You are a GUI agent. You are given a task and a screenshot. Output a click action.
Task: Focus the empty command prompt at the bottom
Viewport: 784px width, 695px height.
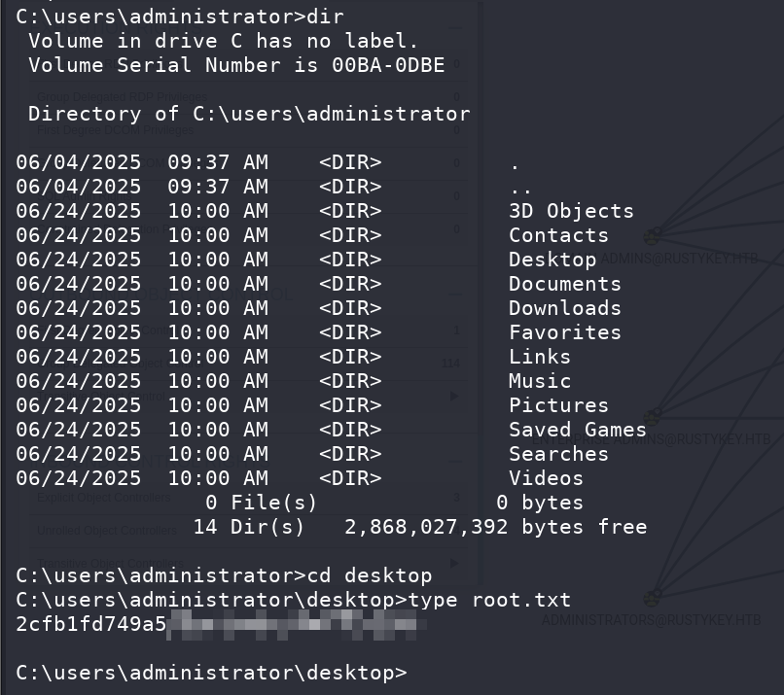pos(211,673)
